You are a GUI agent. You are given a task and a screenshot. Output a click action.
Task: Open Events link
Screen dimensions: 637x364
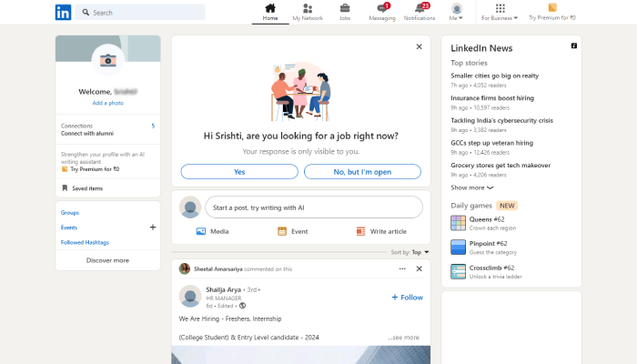[69, 227]
